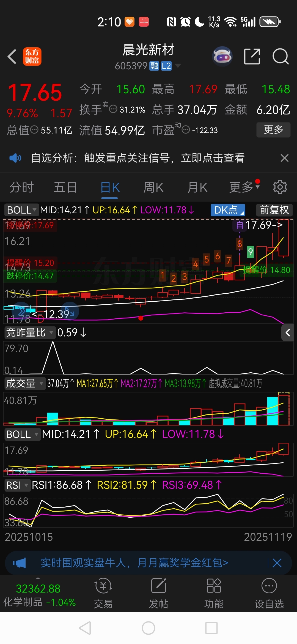Tap 20251119 end date label
Viewport: 297px width, 644px height.
coord(268,537)
